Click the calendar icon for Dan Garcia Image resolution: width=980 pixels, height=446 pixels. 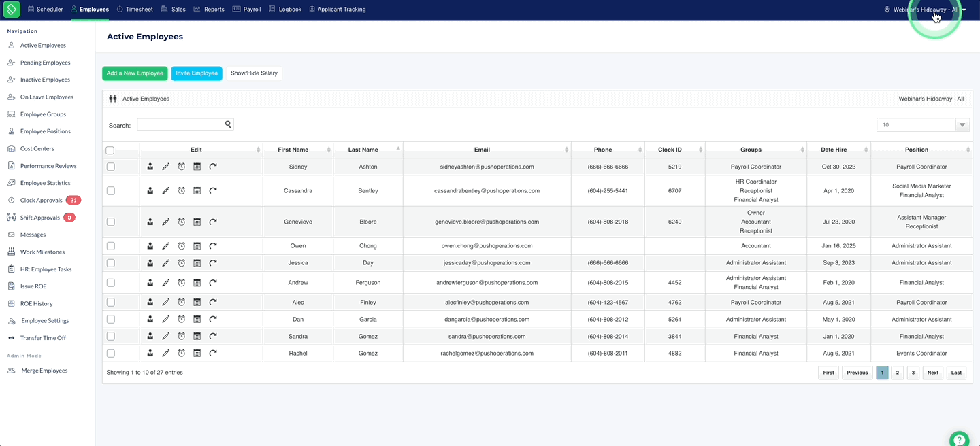click(x=197, y=320)
